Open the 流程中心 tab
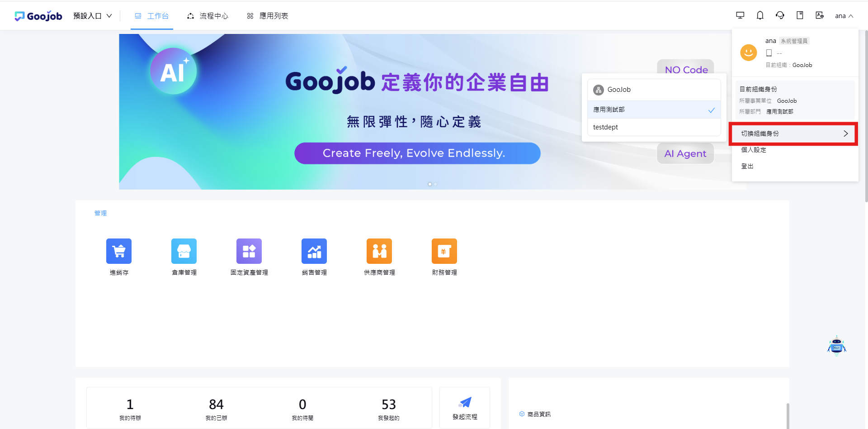Viewport: 868px width, 429px height. [x=208, y=16]
